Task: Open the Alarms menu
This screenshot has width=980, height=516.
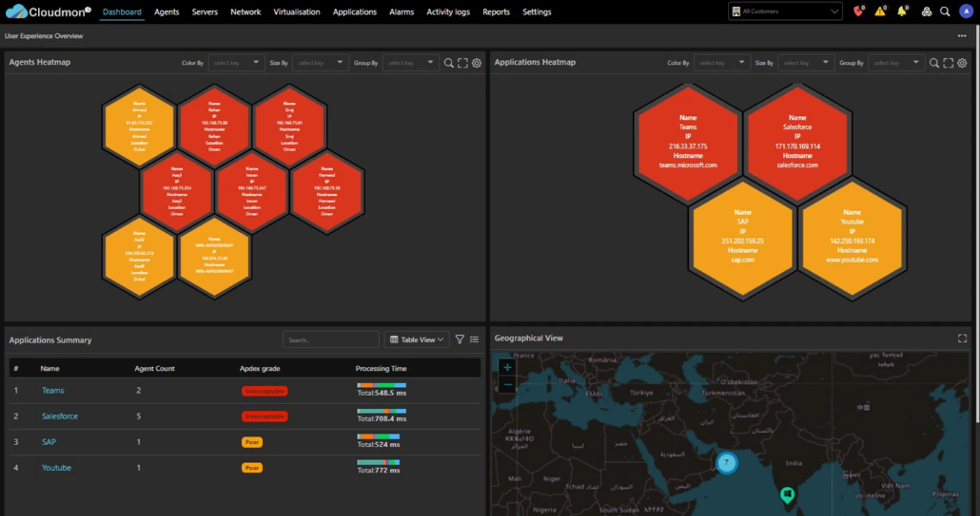Action: 402,12
